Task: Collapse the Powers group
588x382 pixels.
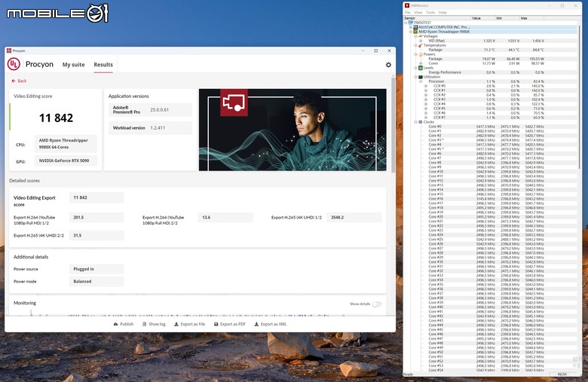Action: click(415, 54)
